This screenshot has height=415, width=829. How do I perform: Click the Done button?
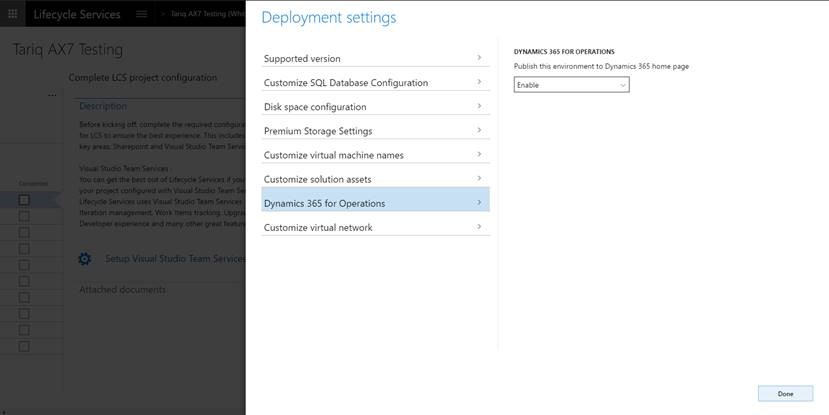point(785,393)
